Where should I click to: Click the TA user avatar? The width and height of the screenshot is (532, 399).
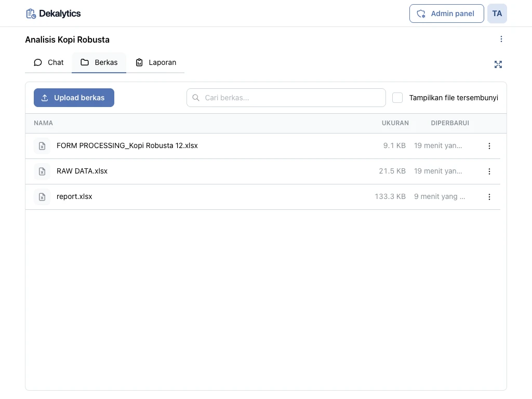[x=497, y=14]
